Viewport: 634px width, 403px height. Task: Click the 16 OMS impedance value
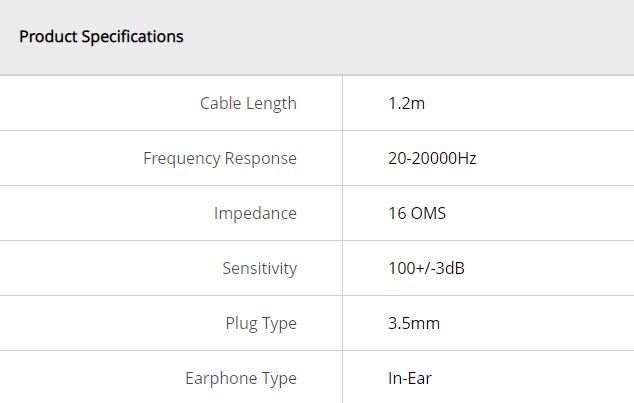pos(417,213)
